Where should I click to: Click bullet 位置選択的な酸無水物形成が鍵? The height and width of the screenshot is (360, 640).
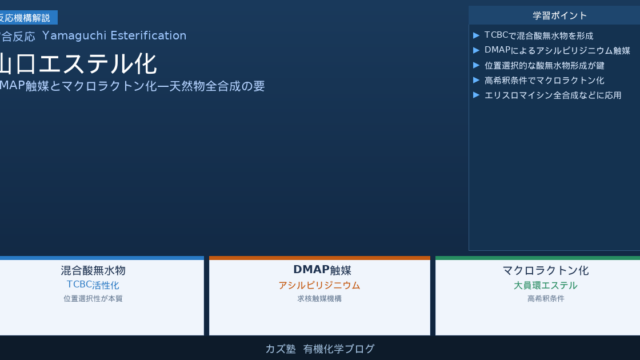pos(544,66)
